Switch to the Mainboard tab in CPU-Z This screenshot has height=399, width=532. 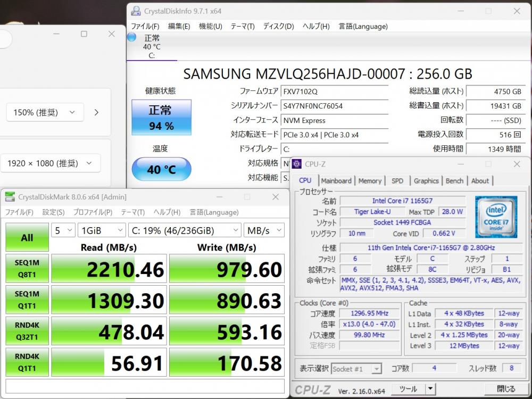(336, 181)
